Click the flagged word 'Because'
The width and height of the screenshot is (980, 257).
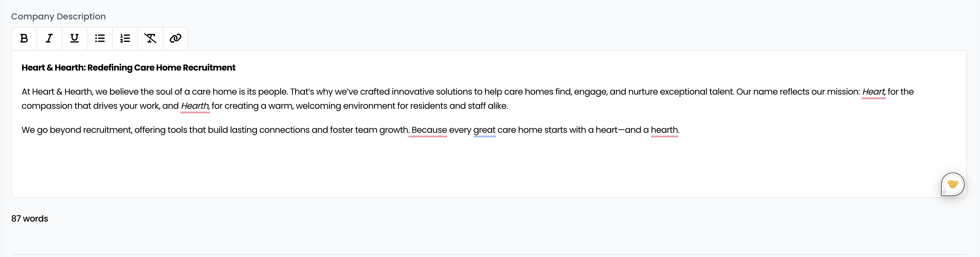pyautogui.click(x=429, y=130)
